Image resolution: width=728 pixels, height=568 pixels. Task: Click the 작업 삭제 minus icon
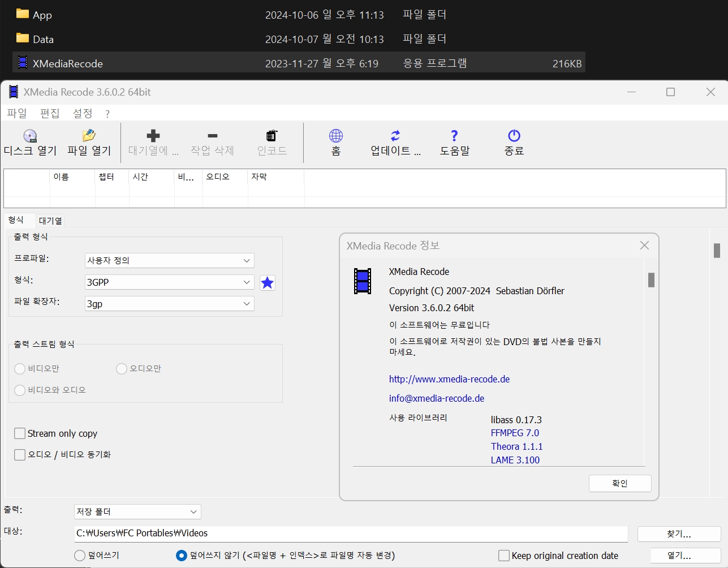tap(213, 136)
